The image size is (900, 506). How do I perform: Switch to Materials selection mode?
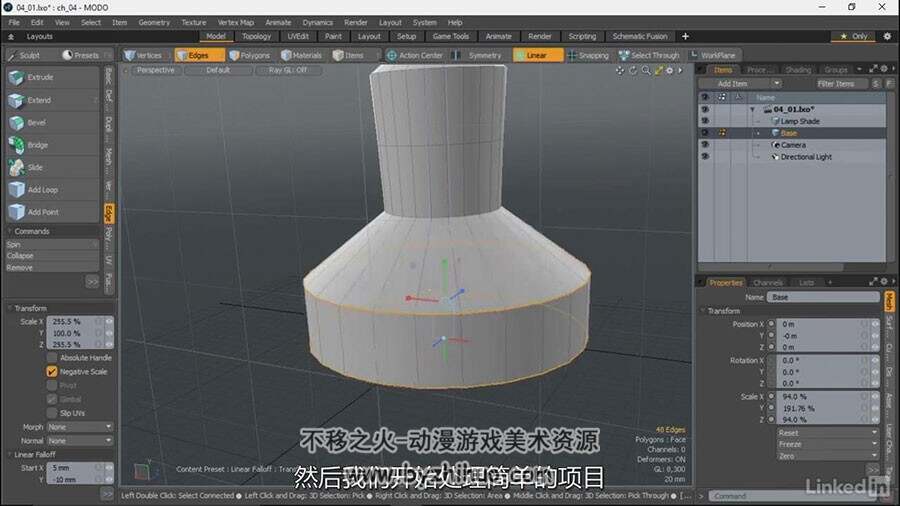[302, 56]
